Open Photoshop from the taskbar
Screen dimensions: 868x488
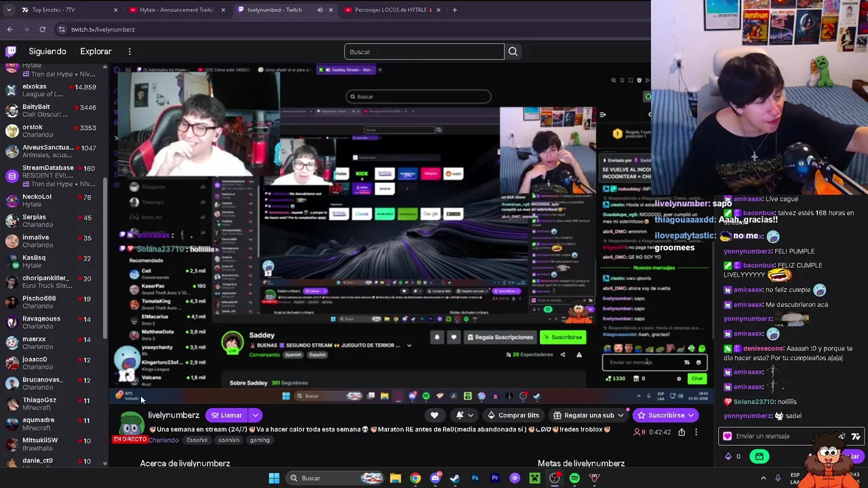(475, 478)
